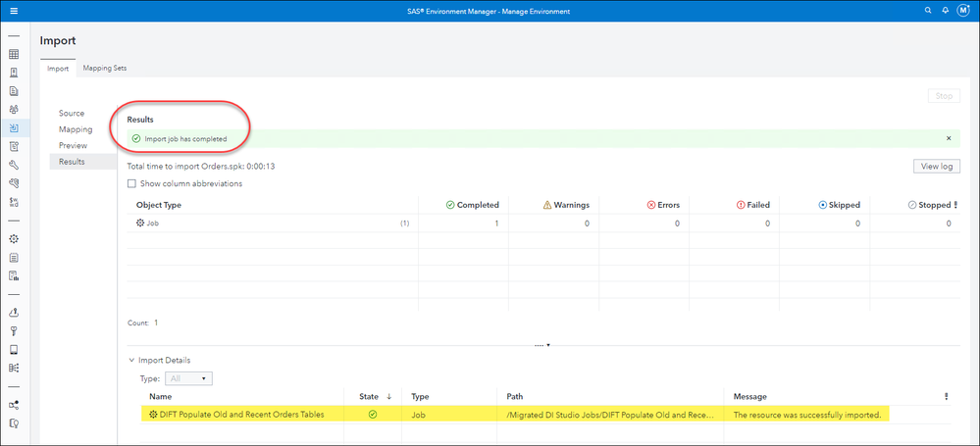The width and height of the screenshot is (980, 446).
Task: Open the Type filter dropdown
Action: pos(188,378)
